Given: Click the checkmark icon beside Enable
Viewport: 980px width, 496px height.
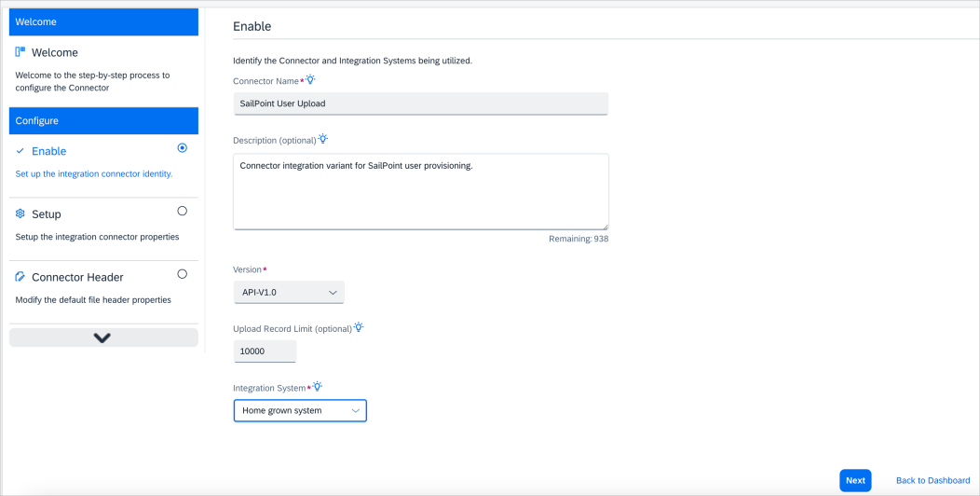Looking at the screenshot, I should tap(20, 151).
